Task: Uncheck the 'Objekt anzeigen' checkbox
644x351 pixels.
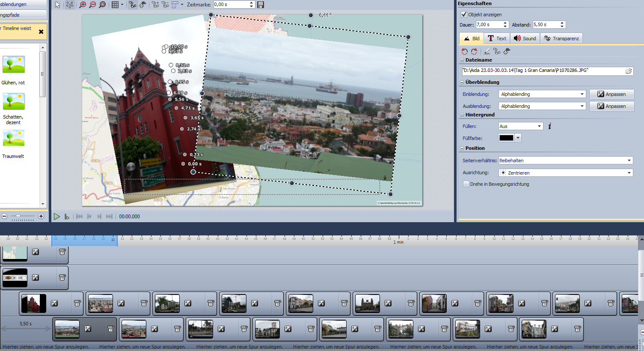Action: point(464,15)
